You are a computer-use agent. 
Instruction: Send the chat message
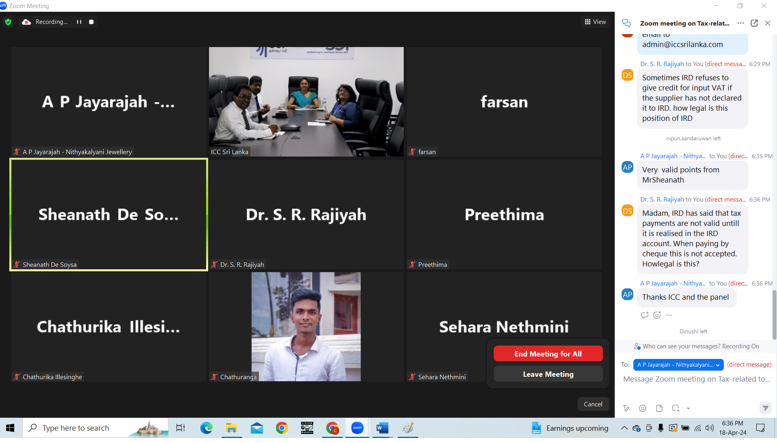(765, 408)
